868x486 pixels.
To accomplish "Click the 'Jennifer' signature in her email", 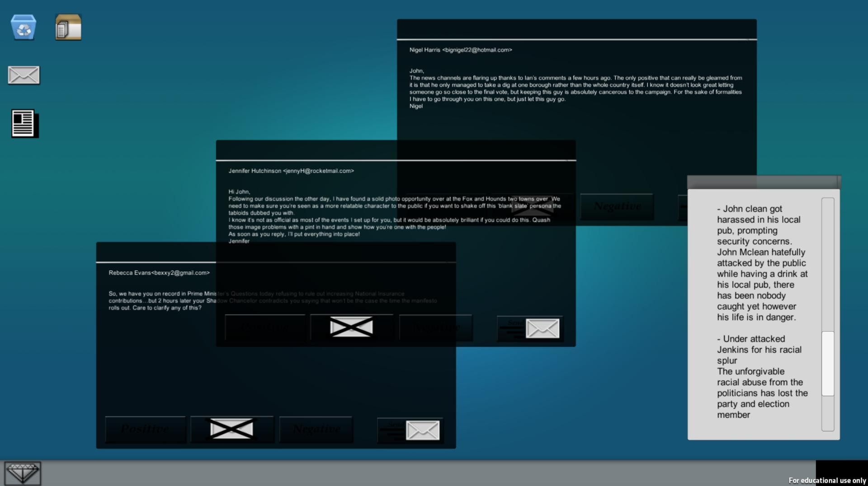I will click(x=239, y=241).
